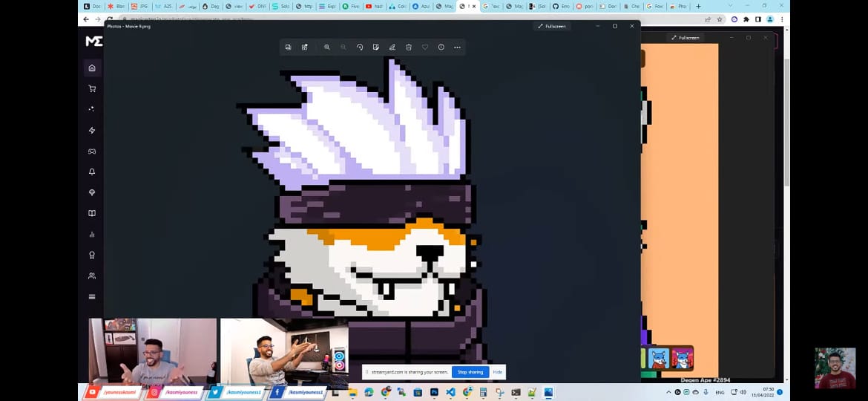
Task: Click the pink fox NFT thumbnail
Action: (x=682, y=359)
